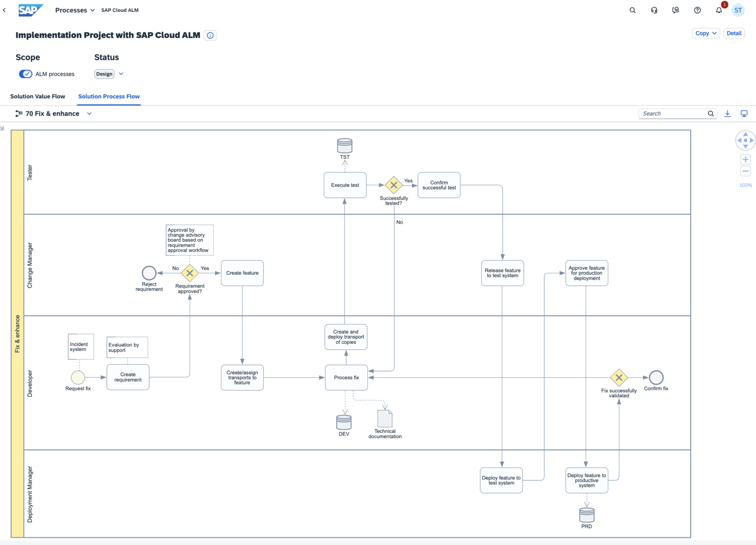
Task: Open the Processes navigation menu
Action: [75, 10]
